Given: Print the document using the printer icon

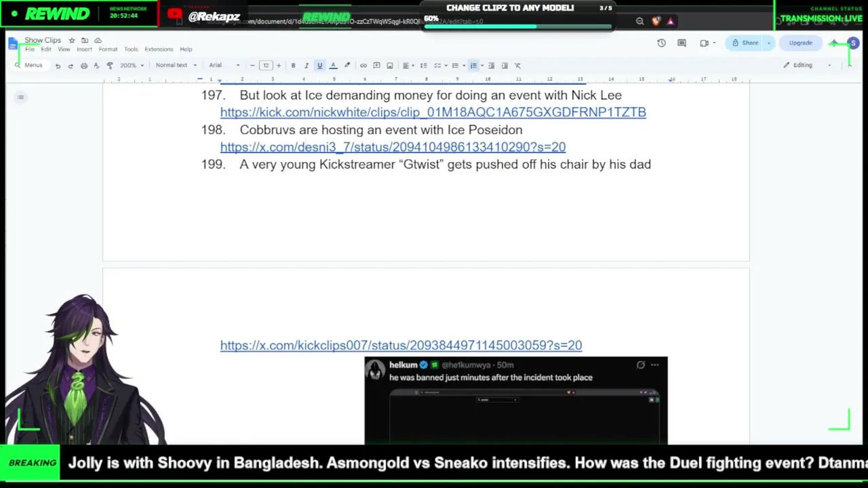Looking at the screenshot, I should click(x=84, y=66).
